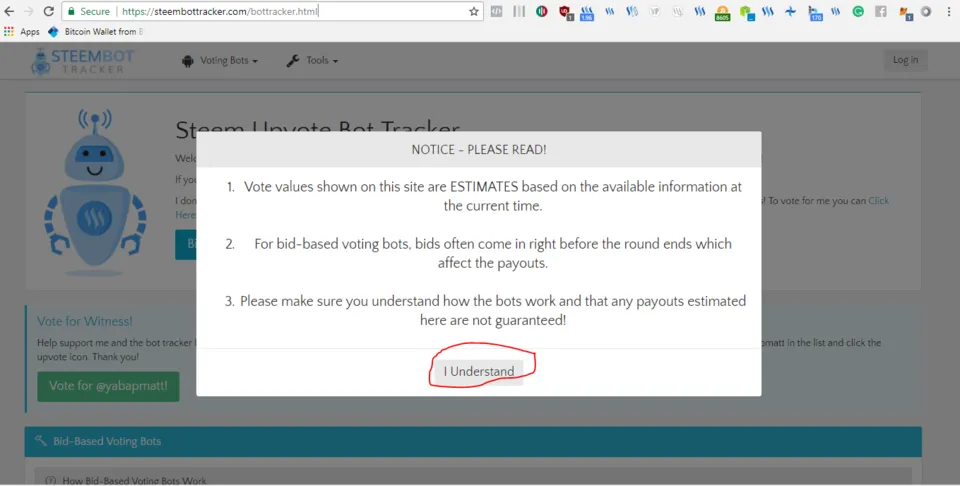
Task: Click the green Secure padlock icon
Action: coord(71,11)
